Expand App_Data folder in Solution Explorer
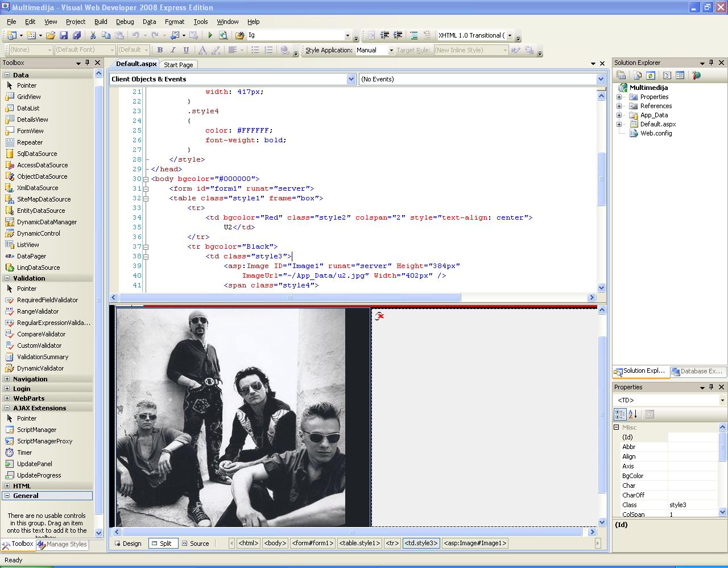The image size is (728, 568). point(619,115)
